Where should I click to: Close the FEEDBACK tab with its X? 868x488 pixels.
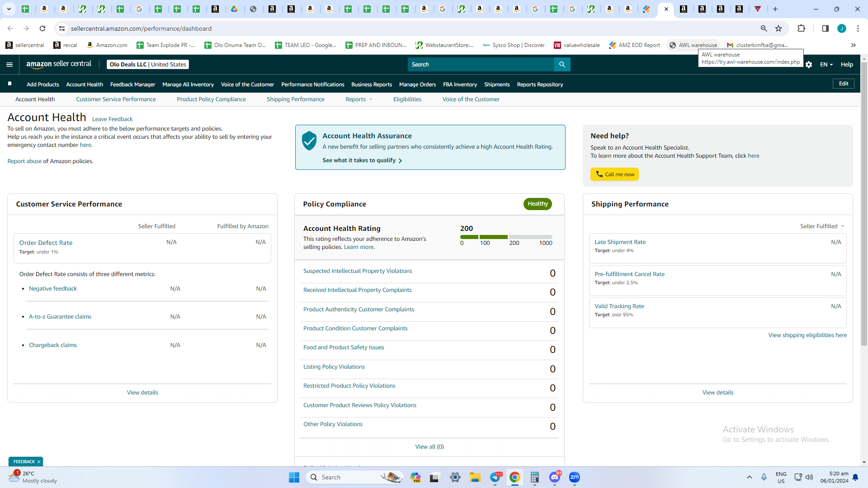click(x=39, y=462)
